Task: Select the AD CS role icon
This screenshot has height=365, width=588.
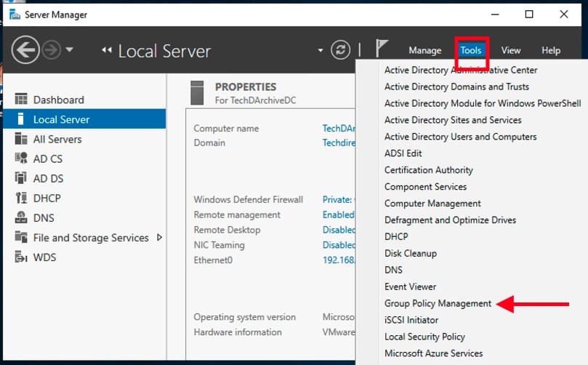Action: coord(21,159)
